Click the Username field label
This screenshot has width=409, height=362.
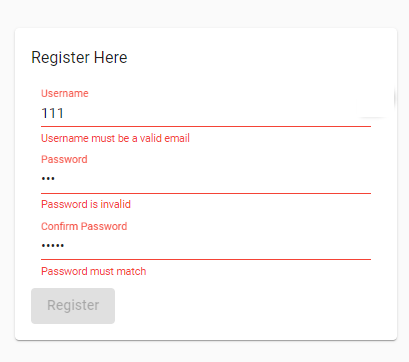pyautogui.click(x=65, y=93)
